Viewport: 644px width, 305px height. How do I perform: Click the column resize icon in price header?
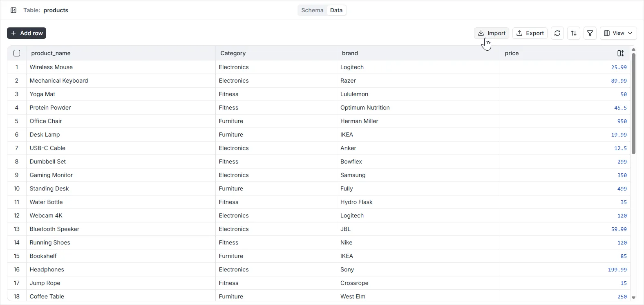620,53
